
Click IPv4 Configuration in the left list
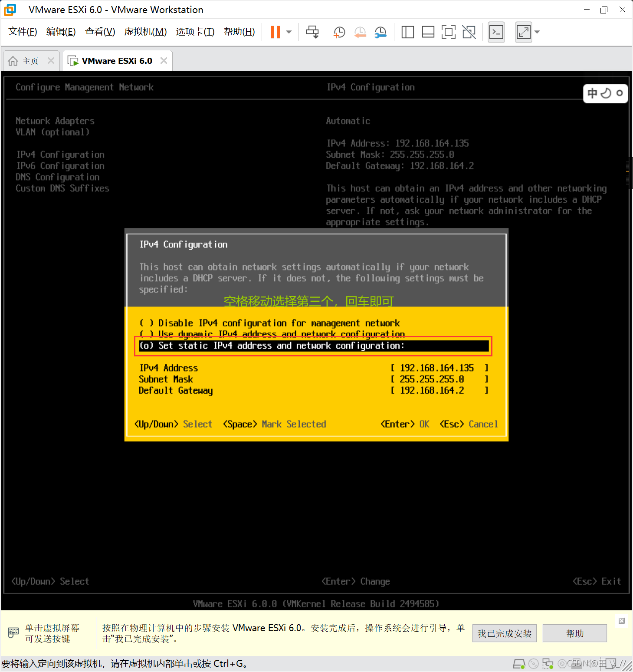[60, 155]
